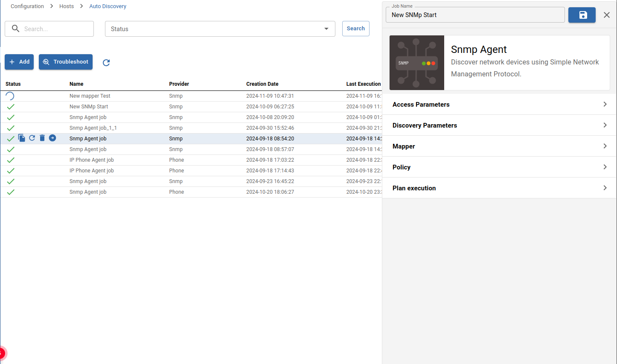Open the Status filter dropdown
The height and width of the screenshot is (364, 617).
220,29
